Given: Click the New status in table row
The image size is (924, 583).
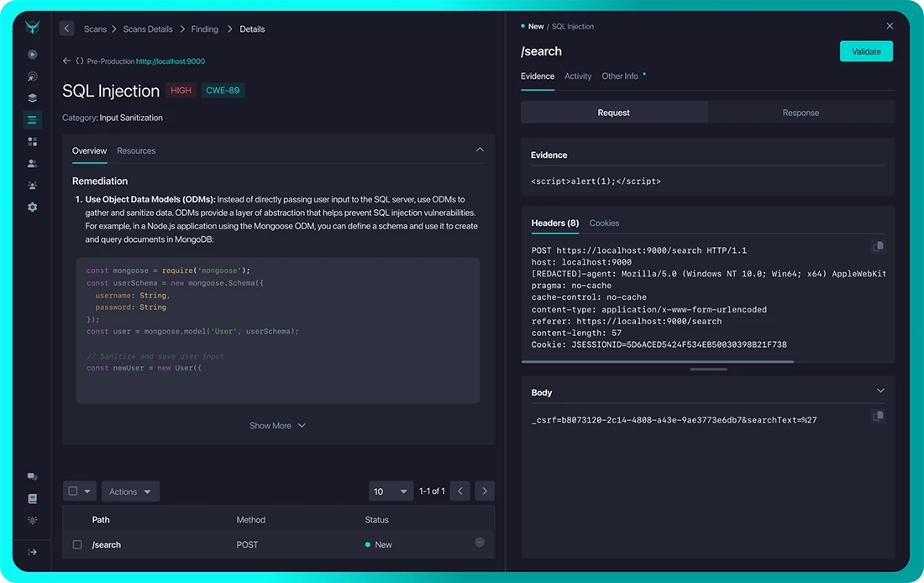Looking at the screenshot, I should 378,544.
